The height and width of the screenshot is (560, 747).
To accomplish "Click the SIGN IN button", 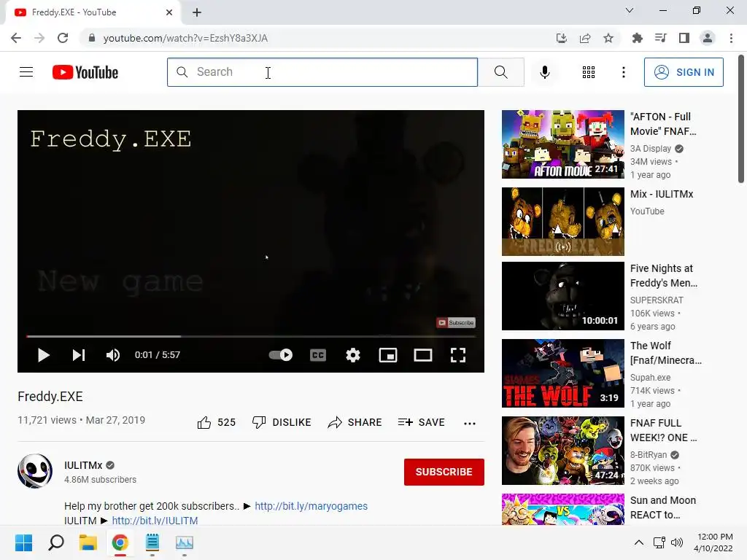I will point(684,72).
